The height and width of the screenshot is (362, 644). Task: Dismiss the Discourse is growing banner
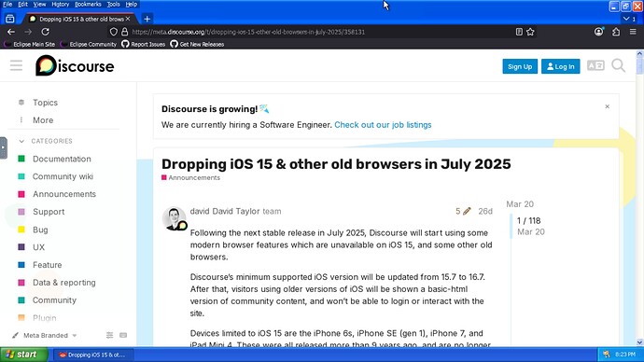607,106
